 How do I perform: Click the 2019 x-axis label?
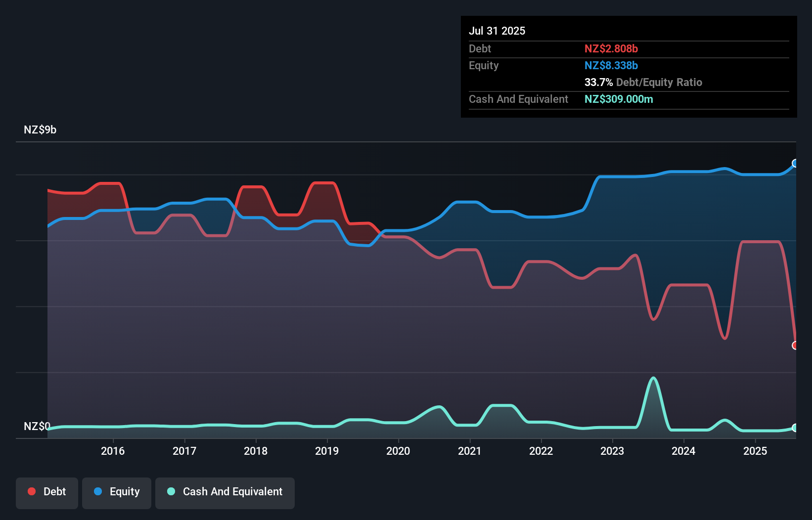click(327, 451)
